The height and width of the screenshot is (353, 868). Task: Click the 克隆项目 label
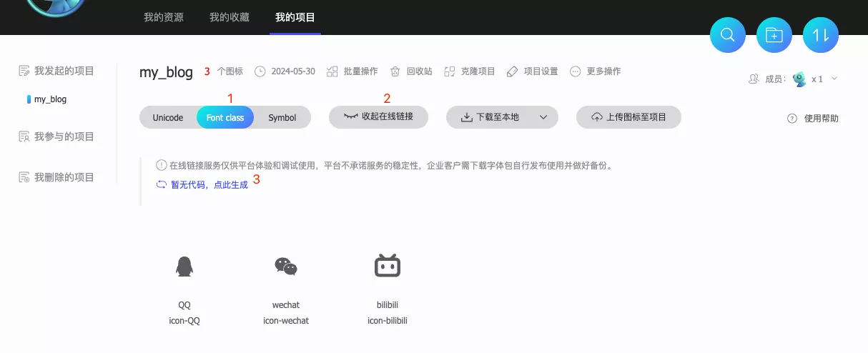478,71
